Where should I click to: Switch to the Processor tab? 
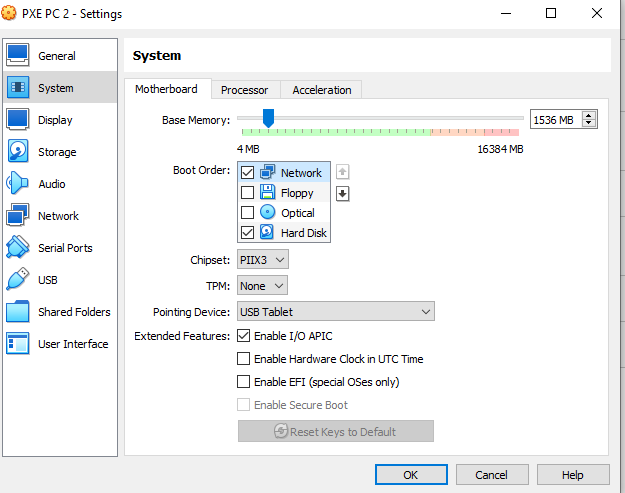tap(244, 90)
